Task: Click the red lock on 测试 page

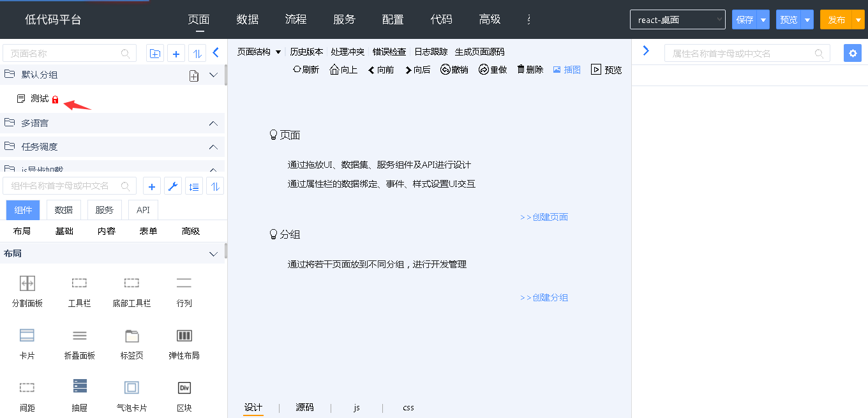Action: (x=55, y=100)
